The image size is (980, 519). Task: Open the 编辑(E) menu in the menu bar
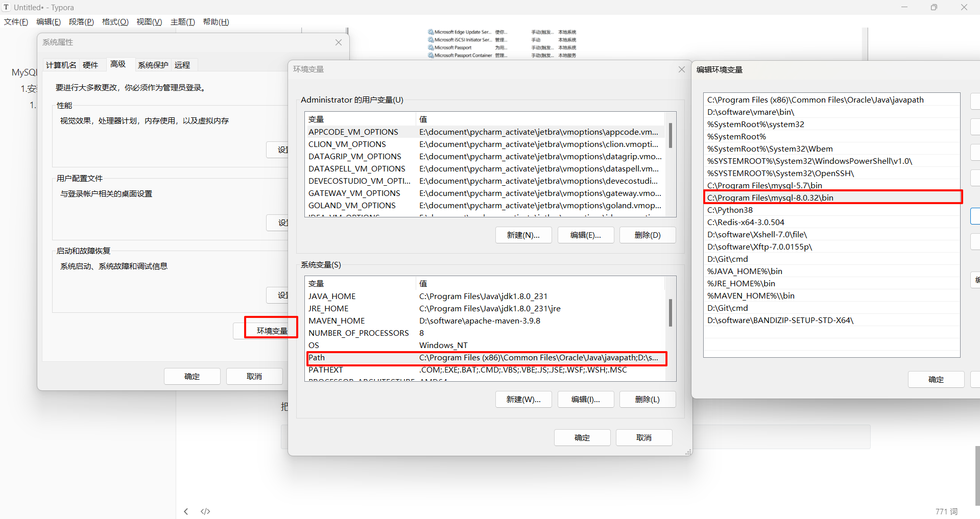click(49, 22)
